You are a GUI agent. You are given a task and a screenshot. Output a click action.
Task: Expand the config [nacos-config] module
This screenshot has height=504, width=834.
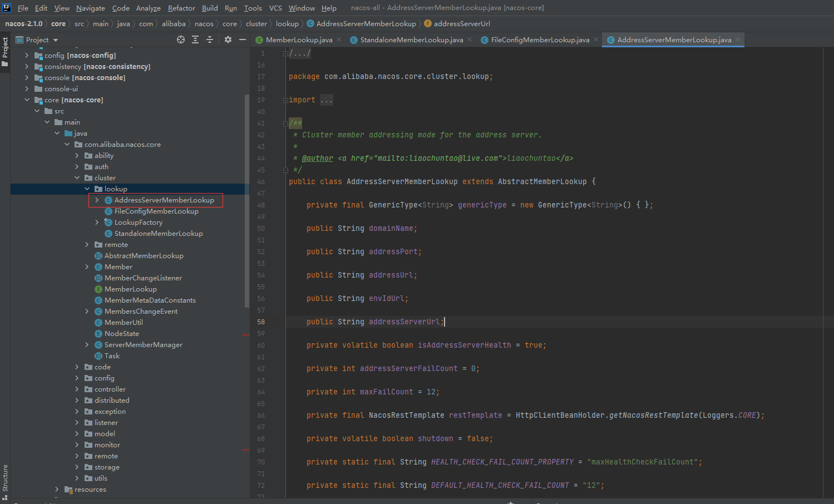(27, 55)
